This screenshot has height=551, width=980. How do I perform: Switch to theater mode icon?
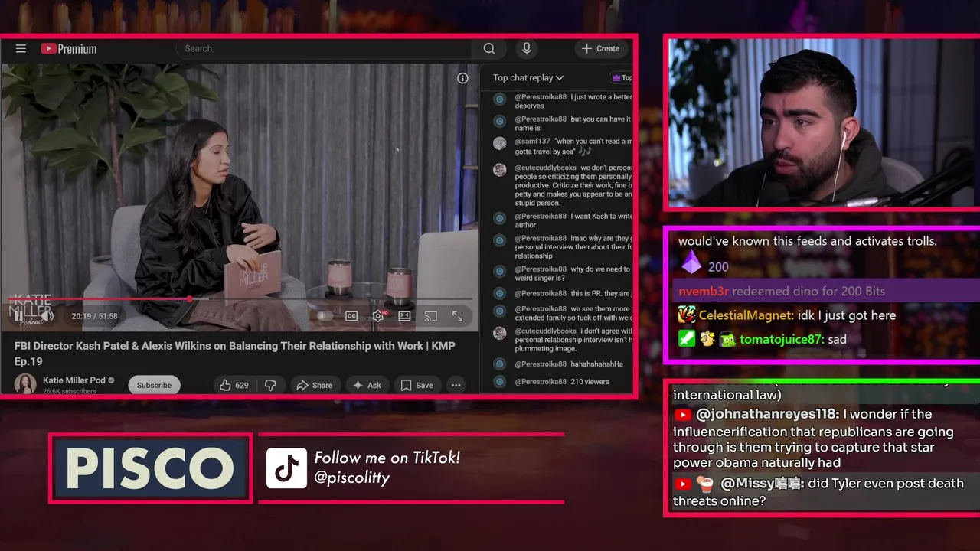tap(404, 315)
